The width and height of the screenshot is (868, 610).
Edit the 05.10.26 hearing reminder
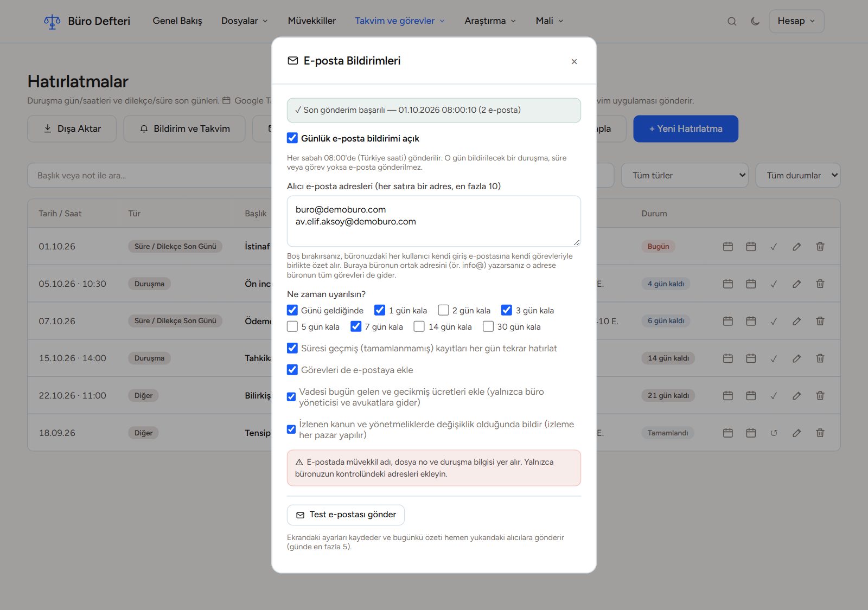[796, 284]
